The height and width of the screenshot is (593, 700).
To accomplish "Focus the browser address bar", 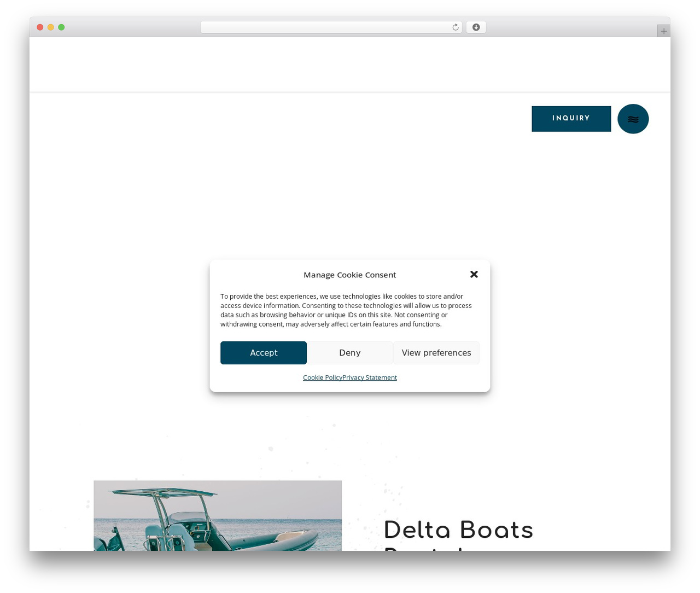I will click(x=331, y=27).
